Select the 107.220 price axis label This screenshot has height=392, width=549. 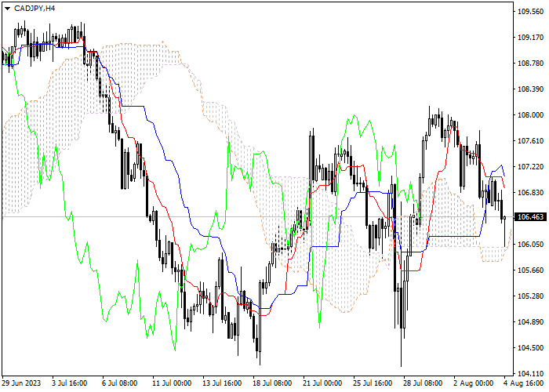tap(530, 167)
